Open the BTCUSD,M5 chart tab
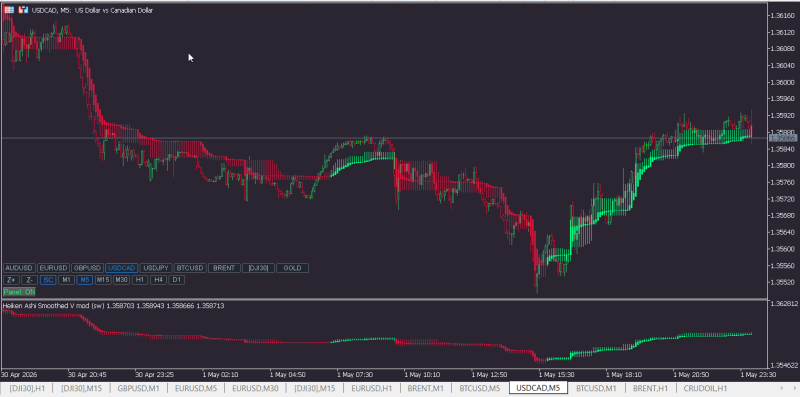This screenshot has height=397, width=800. point(480,388)
